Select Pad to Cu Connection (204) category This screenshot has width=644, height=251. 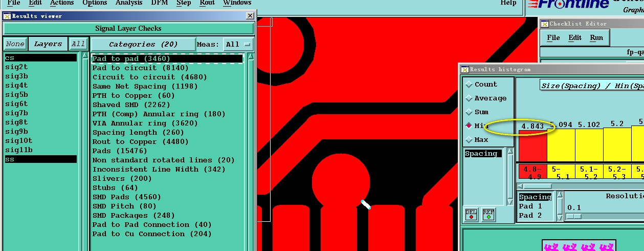[167, 234]
